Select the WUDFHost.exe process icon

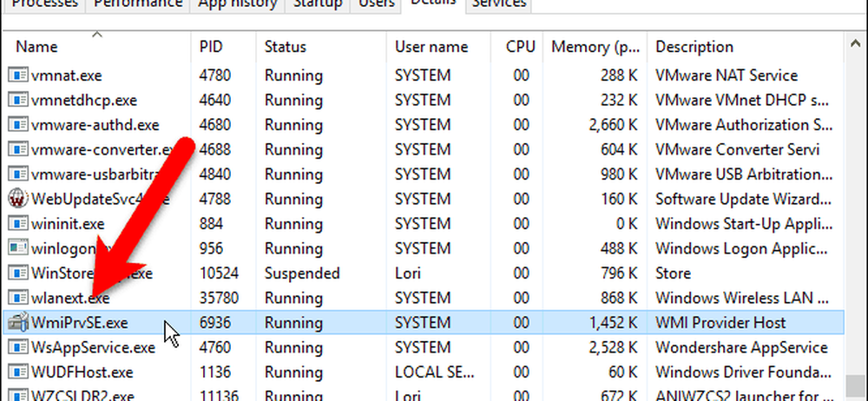coord(17,373)
